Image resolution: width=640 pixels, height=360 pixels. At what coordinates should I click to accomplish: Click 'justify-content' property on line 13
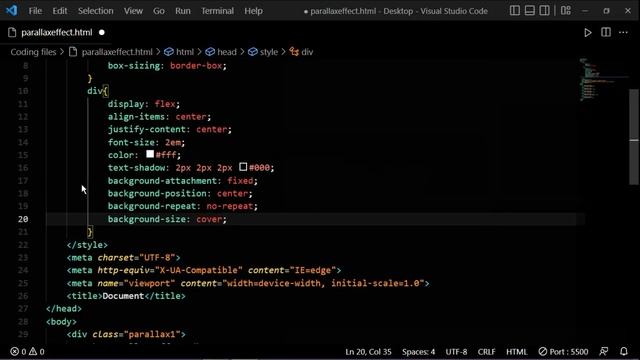[x=147, y=129]
